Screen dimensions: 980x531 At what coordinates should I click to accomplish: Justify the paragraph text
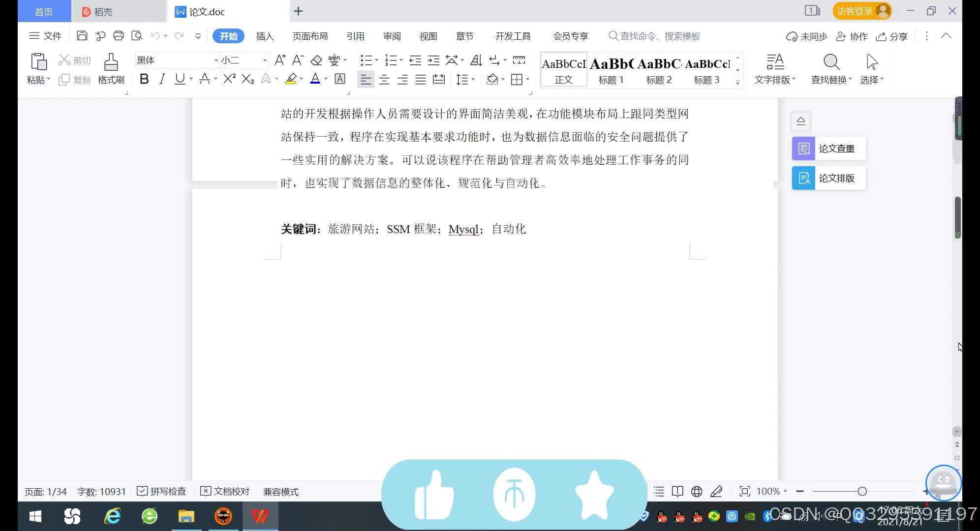click(x=421, y=79)
